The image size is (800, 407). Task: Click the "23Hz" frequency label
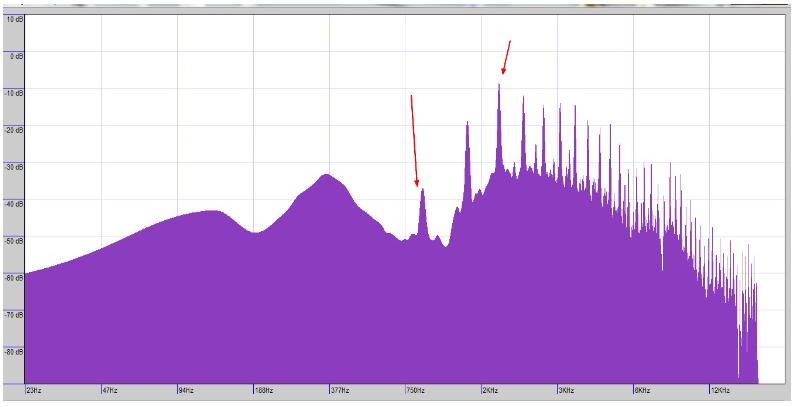tap(34, 391)
